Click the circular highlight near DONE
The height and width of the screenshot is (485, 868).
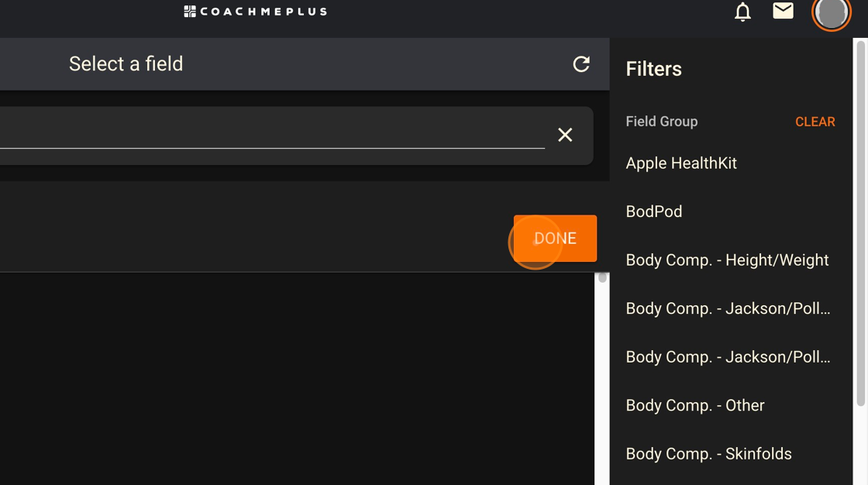pos(536,242)
